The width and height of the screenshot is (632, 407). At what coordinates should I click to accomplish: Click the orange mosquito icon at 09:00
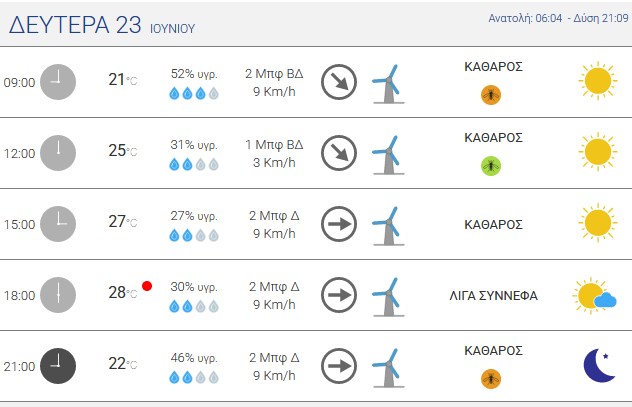click(x=491, y=95)
